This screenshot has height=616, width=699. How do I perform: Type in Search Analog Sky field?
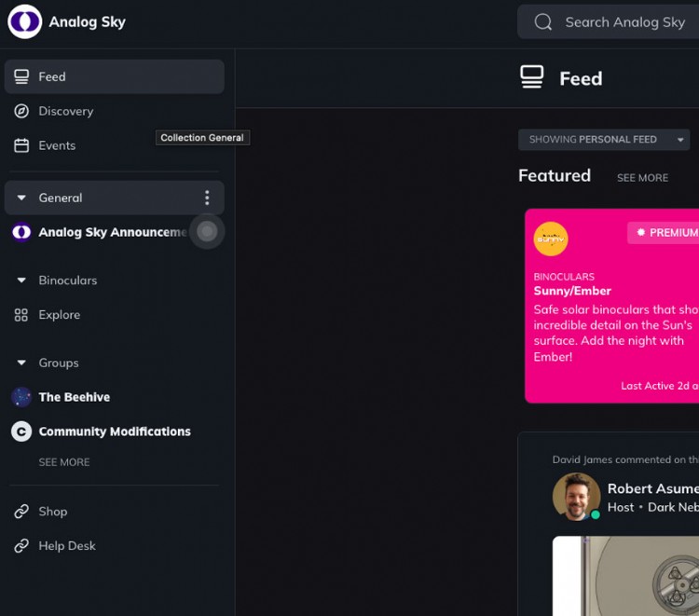[624, 22]
